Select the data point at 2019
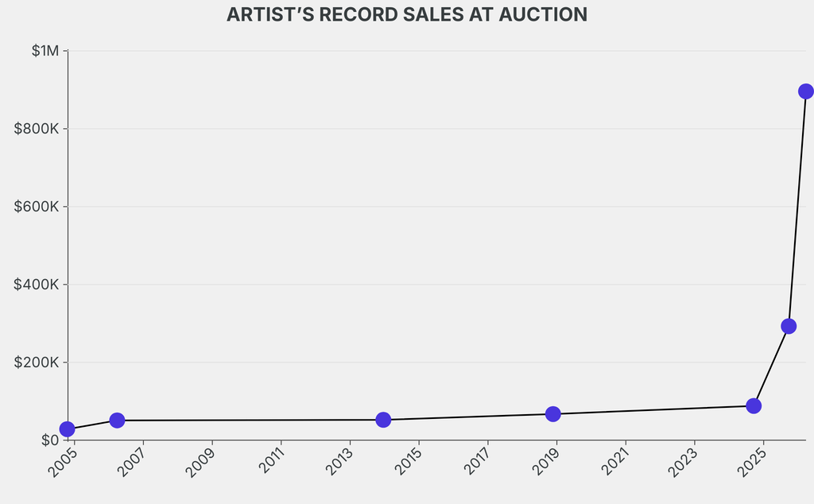The image size is (814, 504). pyautogui.click(x=553, y=414)
